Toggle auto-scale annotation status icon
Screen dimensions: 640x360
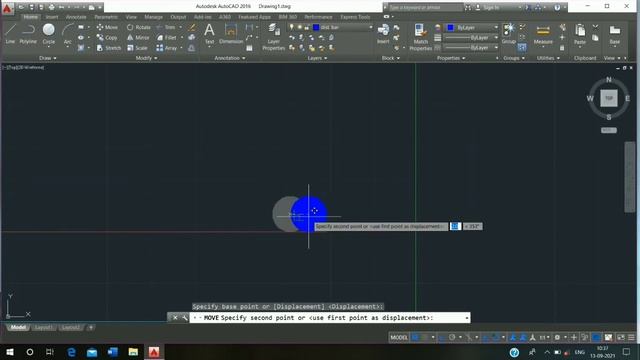[x=523, y=338]
